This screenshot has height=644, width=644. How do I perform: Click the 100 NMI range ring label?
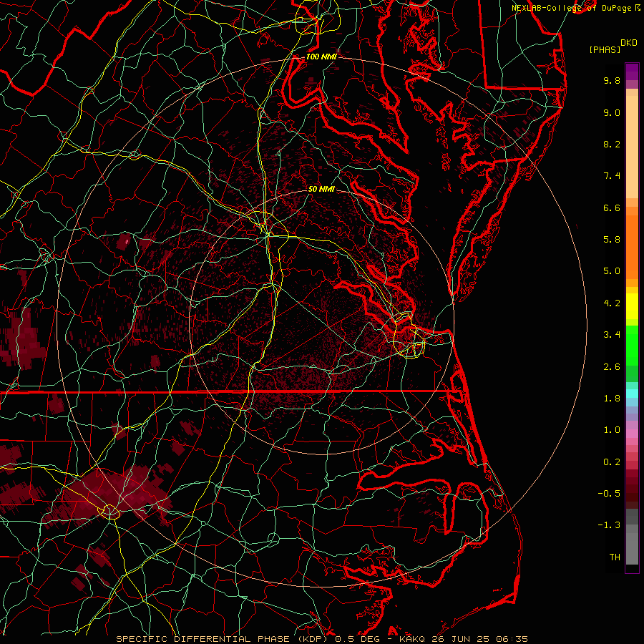coord(321,57)
